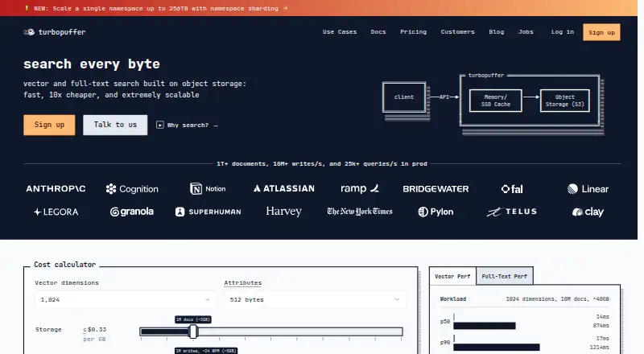The width and height of the screenshot is (644, 354).
Task: Open the Notion customer logo
Action: [x=208, y=189]
